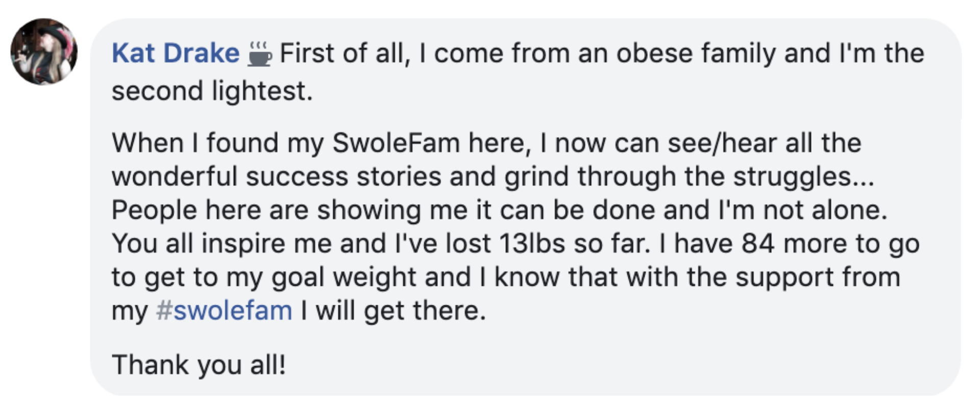Open the Kat Drake profile name link
Viewport: 980px width, 413px height.
point(175,53)
